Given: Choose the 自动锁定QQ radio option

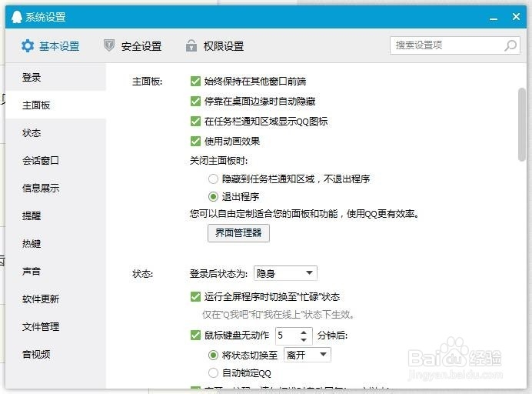Looking at the screenshot, I should click(213, 373).
